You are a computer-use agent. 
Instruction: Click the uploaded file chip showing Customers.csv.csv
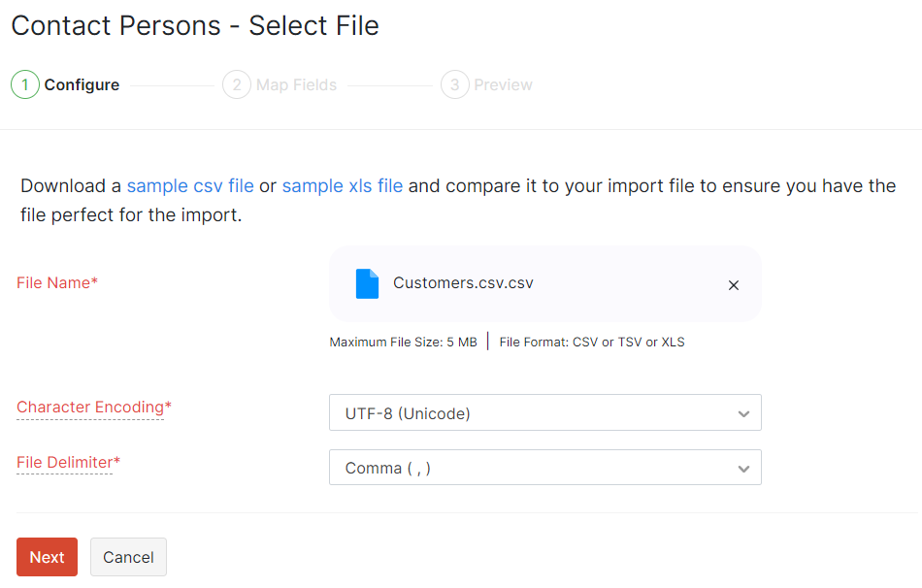[x=543, y=283]
